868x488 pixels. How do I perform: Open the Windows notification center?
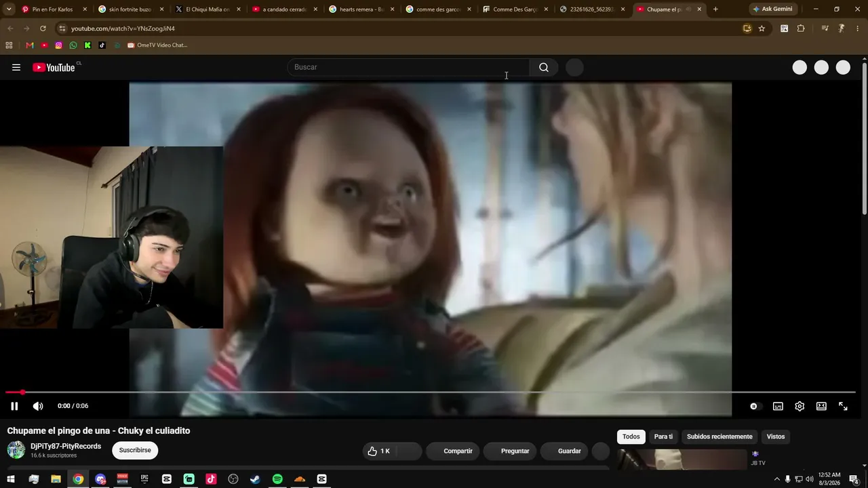[854, 479]
